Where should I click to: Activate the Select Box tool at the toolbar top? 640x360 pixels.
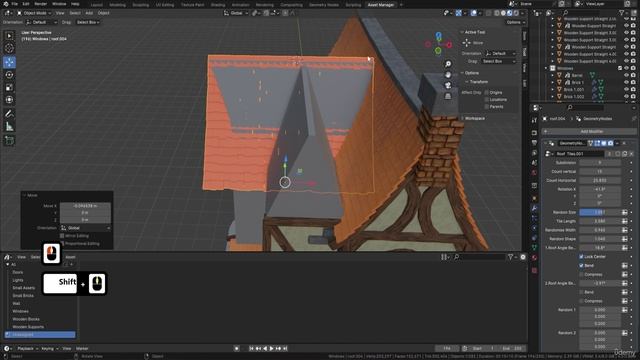pos(9,36)
